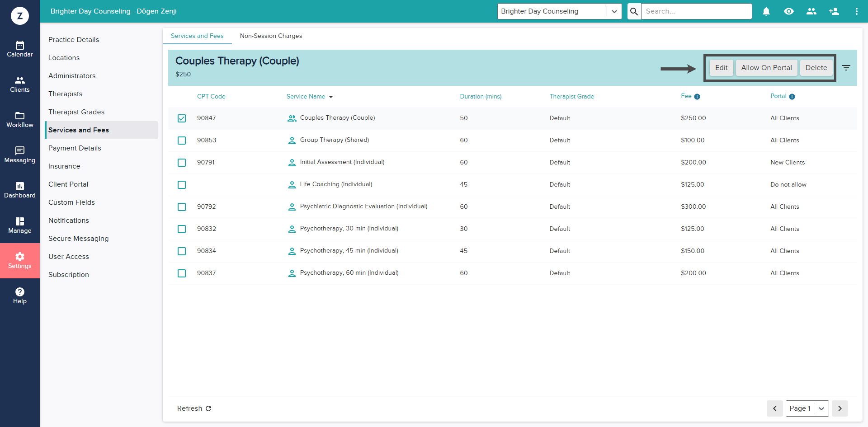The width and height of the screenshot is (868, 427).
Task: Open Practice Details settings
Action: (x=74, y=40)
